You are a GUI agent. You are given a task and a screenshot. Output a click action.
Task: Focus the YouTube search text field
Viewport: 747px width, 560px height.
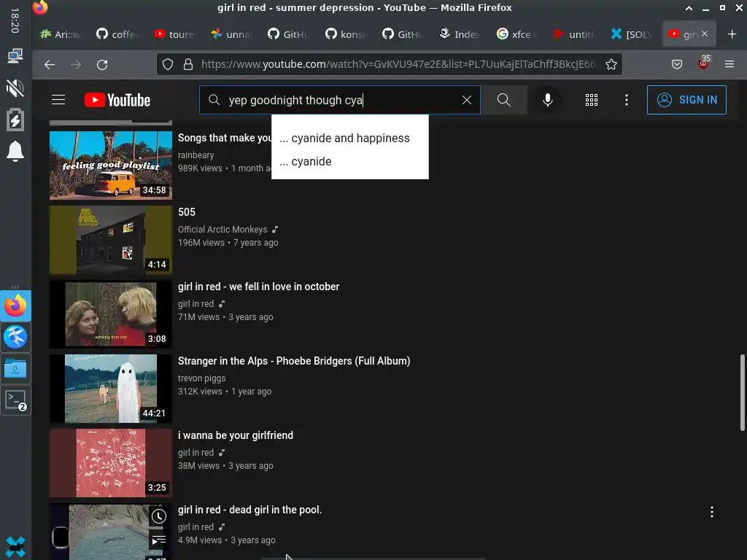click(x=339, y=100)
